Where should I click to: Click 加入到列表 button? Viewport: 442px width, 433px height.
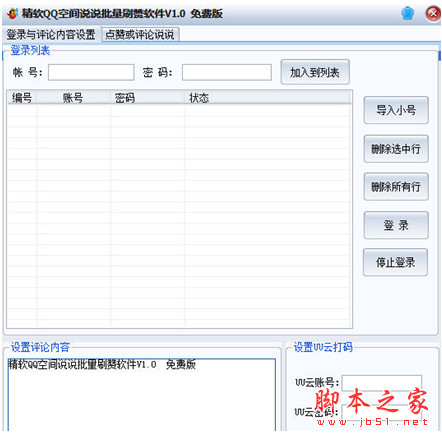[x=315, y=72]
